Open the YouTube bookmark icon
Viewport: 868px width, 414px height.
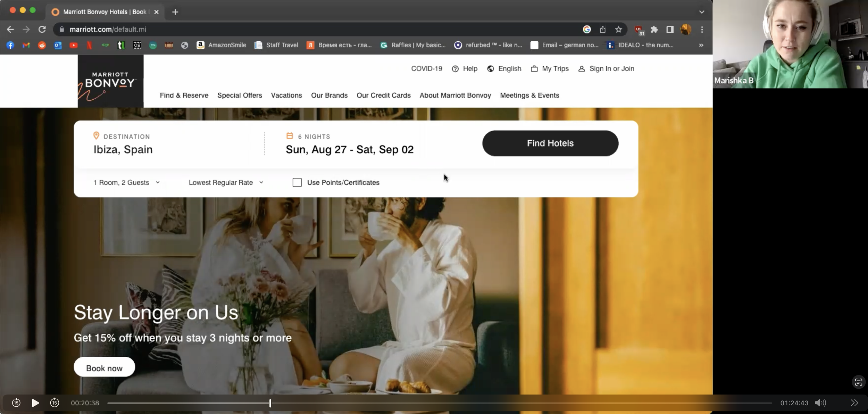tap(74, 45)
